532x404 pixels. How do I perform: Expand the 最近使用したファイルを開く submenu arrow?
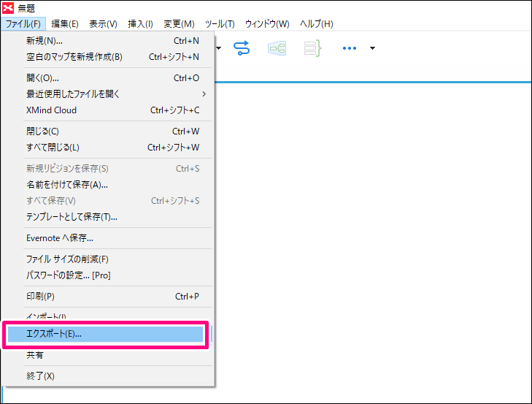pyautogui.click(x=204, y=94)
